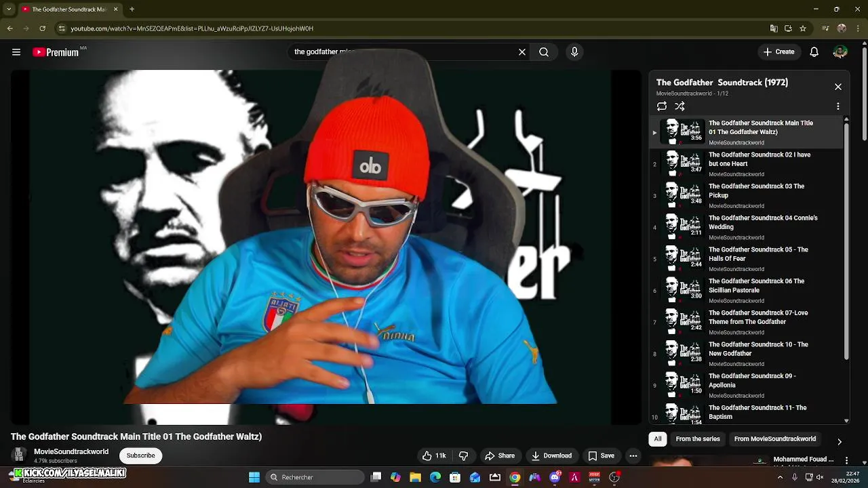Screen dimensions: 868x488
Task: Play '03 The Pickup' track
Action: pos(746,195)
